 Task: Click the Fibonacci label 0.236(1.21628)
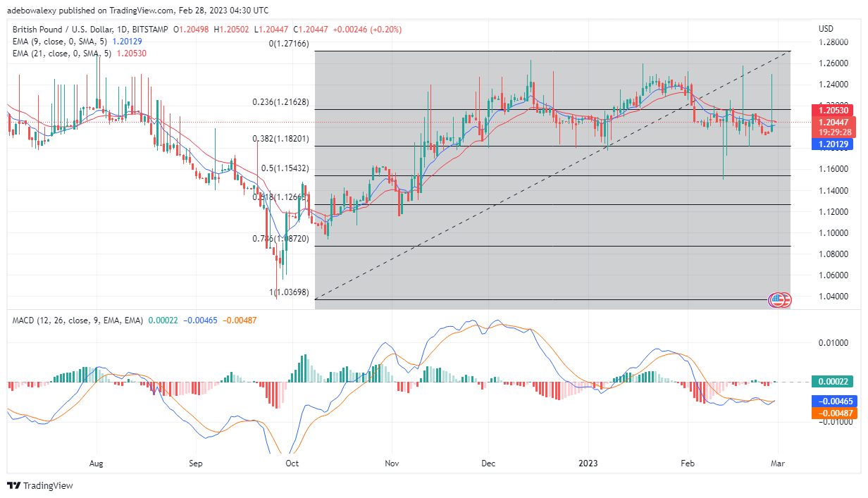click(280, 102)
